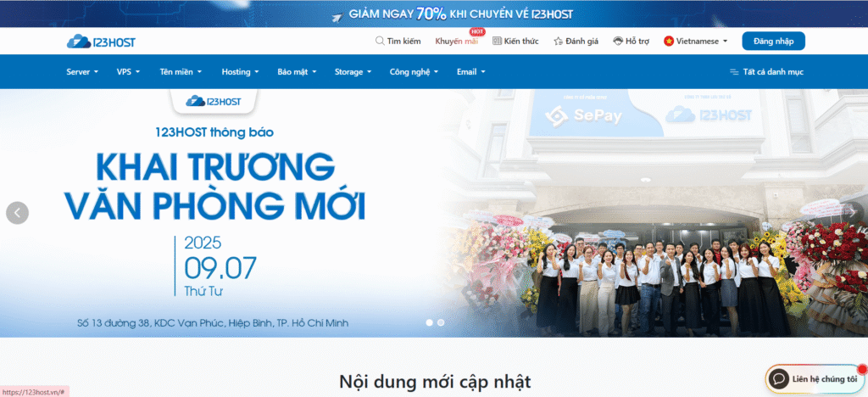The height and width of the screenshot is (397, 868).
Task: Click the Vietnamese flag icon
Action: coord(669,41)
